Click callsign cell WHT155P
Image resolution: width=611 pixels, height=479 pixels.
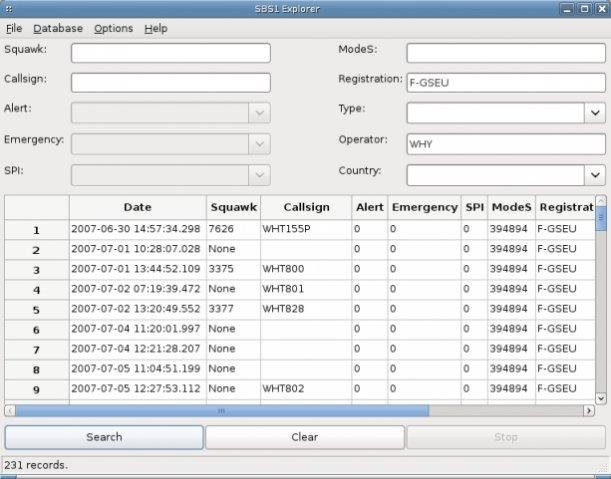[306, 229]
